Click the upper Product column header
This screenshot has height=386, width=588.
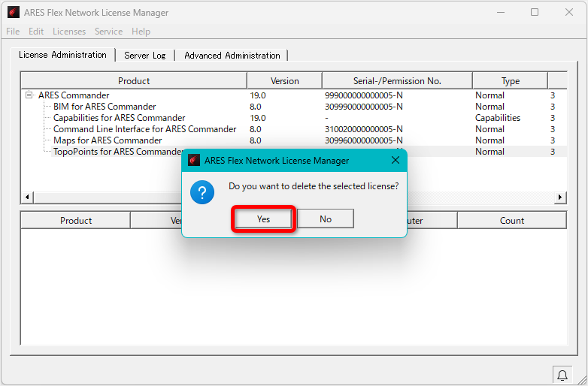pyautogui.click(x=134, y=81)
